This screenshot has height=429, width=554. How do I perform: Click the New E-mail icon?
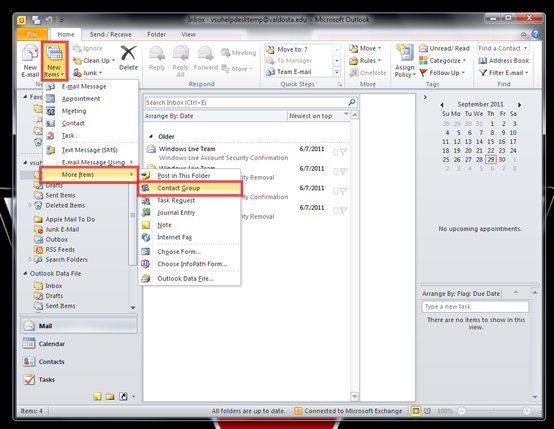[x=30, y=61]
